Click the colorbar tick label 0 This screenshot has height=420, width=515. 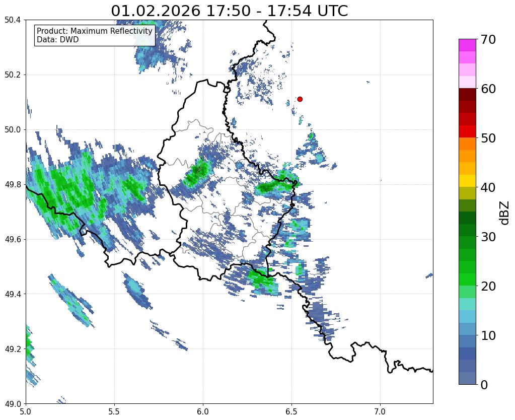point(484,385)
